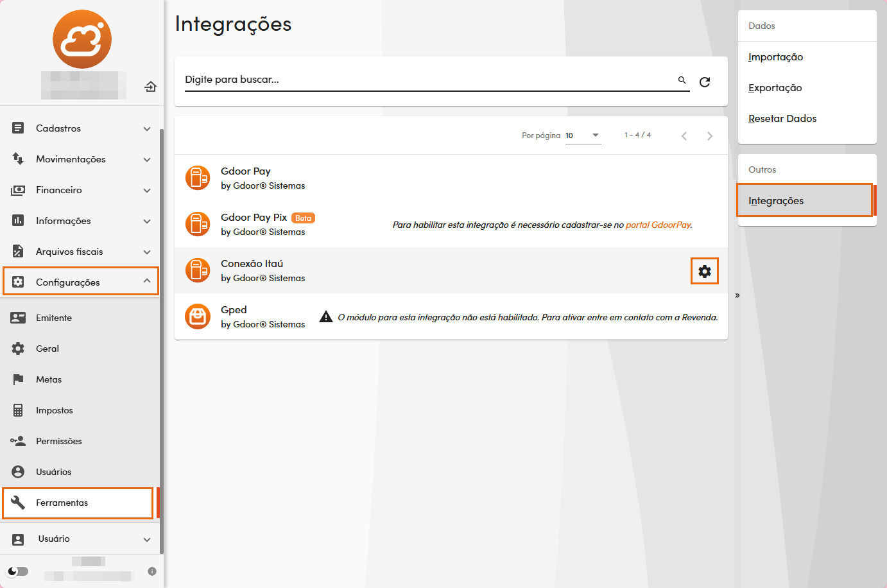
Task: Open the Exportação link
Action: click(775, 88)
